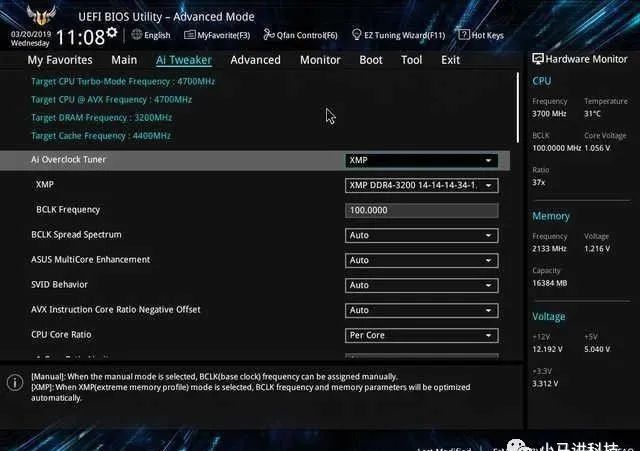Viewport: 640px width, 451px height.
Task: Select the Ai Tweaker tab
Action: 184,60
